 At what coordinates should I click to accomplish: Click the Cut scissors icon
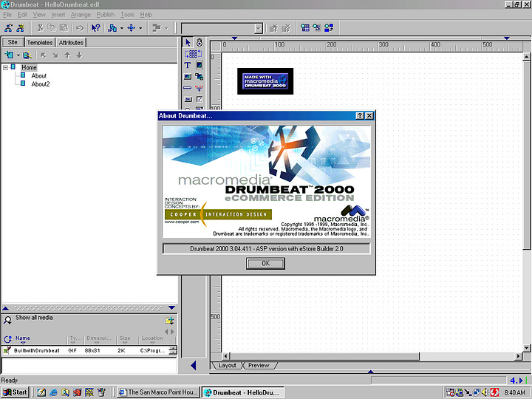click(x=41, y=28)
